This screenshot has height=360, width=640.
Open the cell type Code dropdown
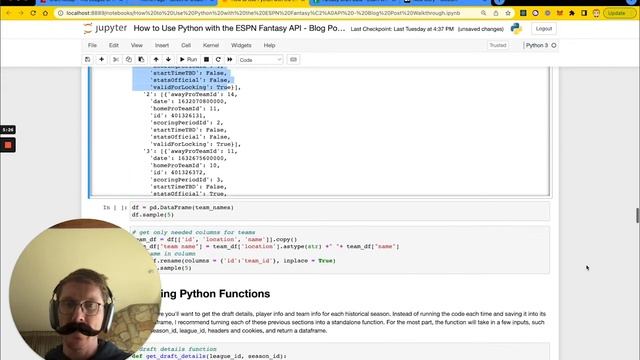260,60
